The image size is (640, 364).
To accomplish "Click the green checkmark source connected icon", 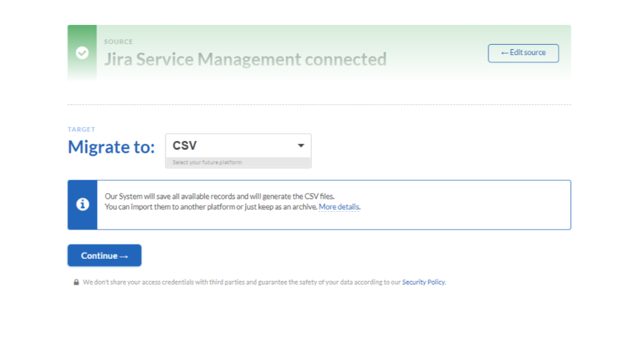I will coord(82,53).
